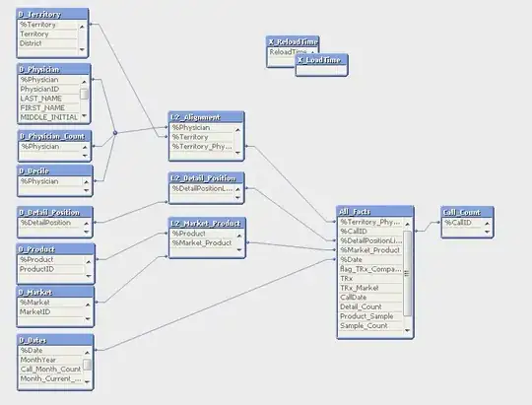Click scroll up arrow in D_Territory table
Image resolution: width=532 pixels, height=405 pixels.
[x=82, y=27]
